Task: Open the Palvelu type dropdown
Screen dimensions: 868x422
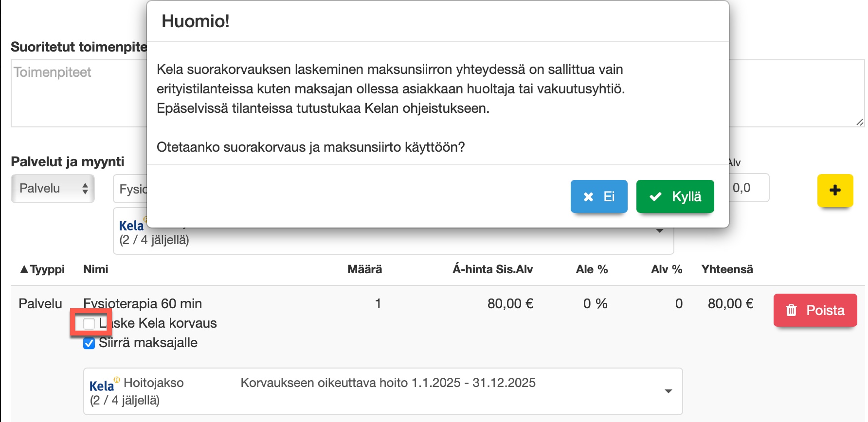Action: [x=53, y=189]
